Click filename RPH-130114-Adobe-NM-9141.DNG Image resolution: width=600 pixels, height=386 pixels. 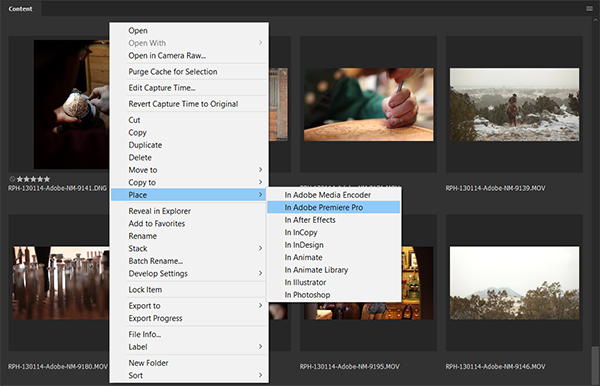pyautogui.click(x=57, y=188)
